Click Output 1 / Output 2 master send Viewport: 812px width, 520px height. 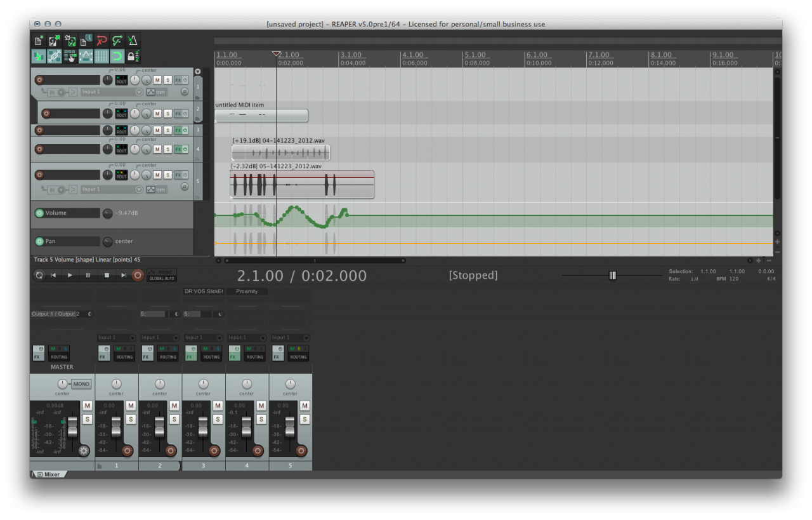click(x=62, y=314)
